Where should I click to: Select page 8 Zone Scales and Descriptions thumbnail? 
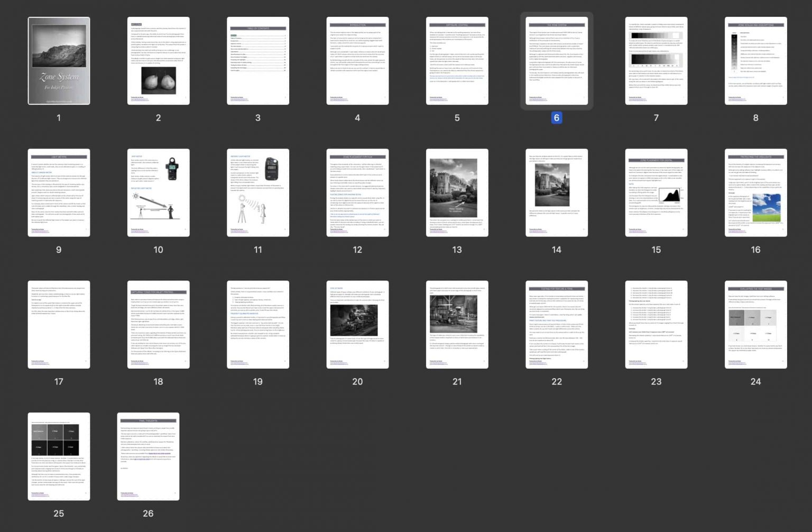click(755, 61)
